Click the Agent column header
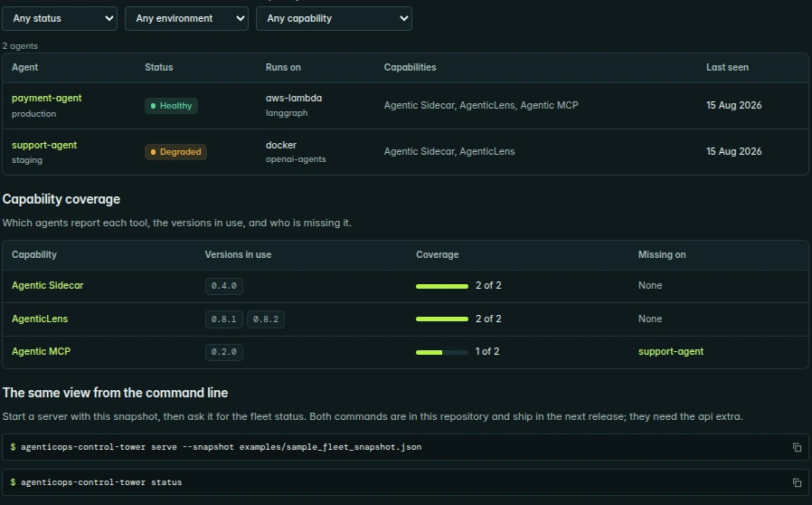 click(24, 67)
